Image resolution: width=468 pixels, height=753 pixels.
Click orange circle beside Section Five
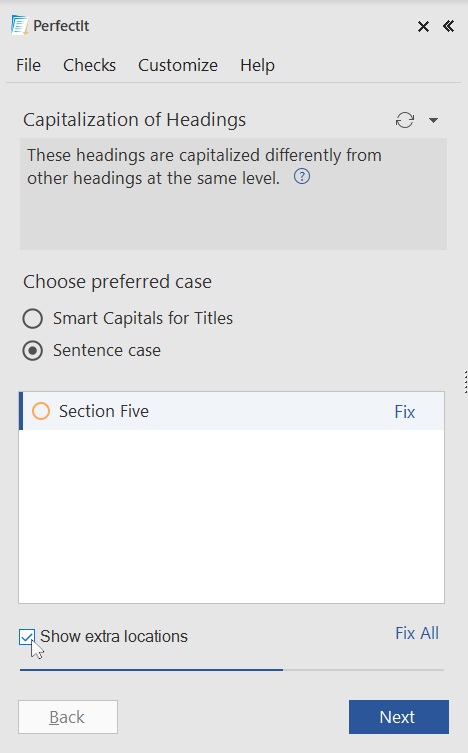point(41,411)
